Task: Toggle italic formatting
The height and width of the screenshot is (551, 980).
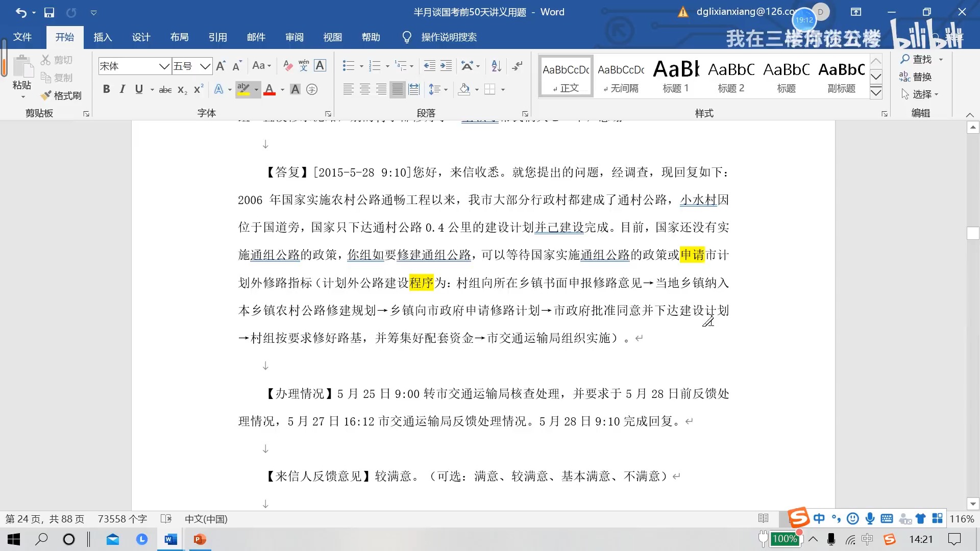Action: coord(122,89)
